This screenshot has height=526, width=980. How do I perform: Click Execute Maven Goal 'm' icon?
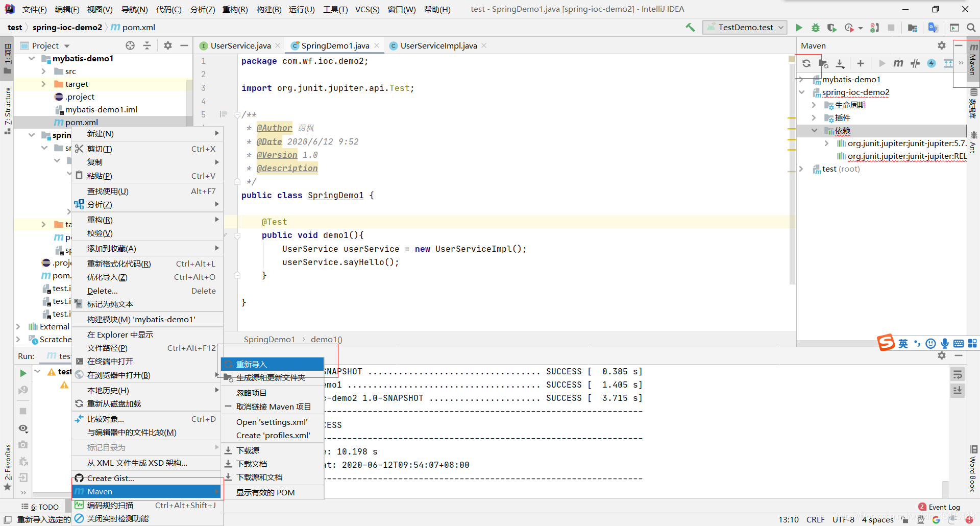[x=898, y=63]
